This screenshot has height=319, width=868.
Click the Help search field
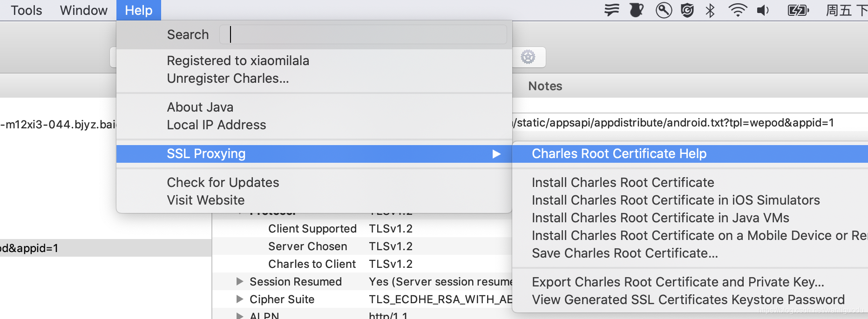[x=363, y=34]
